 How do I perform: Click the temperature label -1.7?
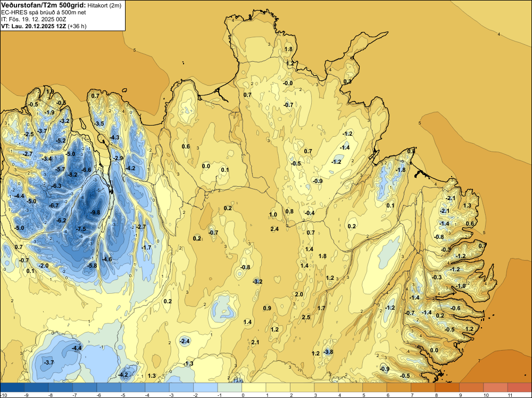click(146, 248)
